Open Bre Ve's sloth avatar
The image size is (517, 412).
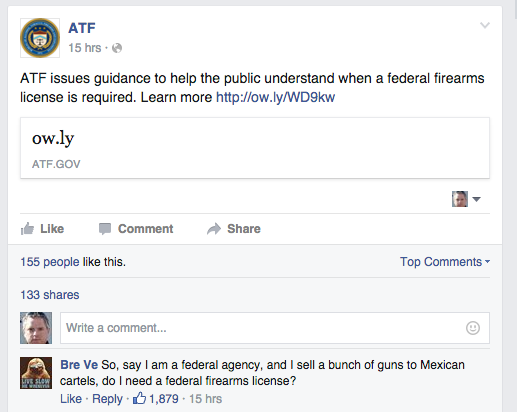coord(36,373)
